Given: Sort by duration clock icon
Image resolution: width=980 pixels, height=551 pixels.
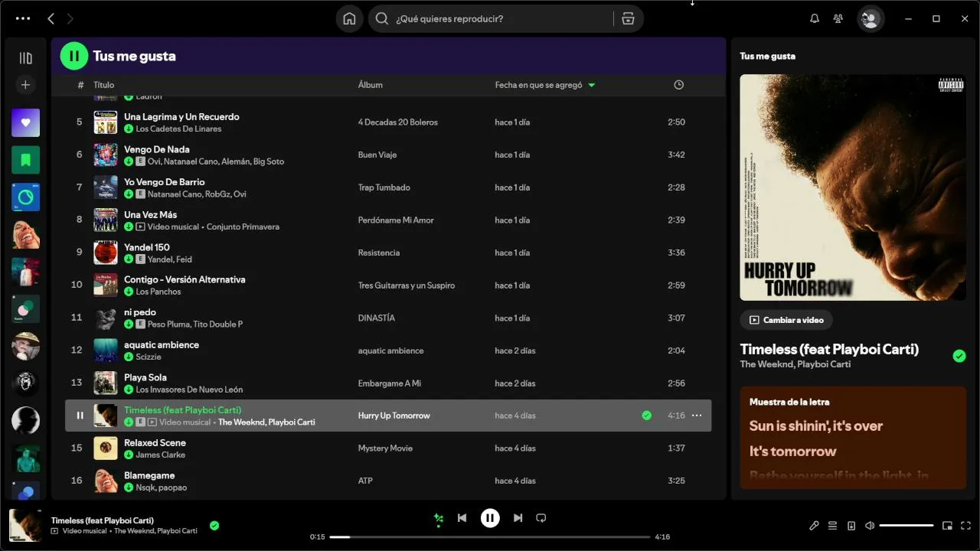Looking at the screenshot, I should point(678,85).
